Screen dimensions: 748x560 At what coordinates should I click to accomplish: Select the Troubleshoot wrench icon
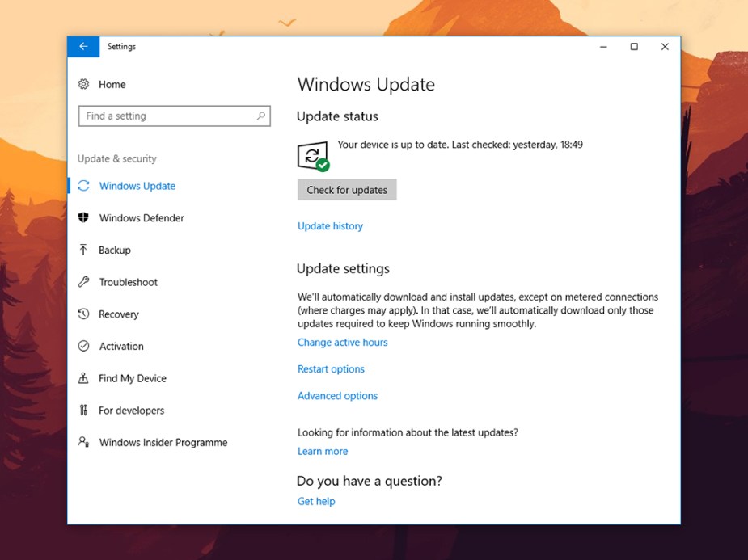[x=83, y=282]
